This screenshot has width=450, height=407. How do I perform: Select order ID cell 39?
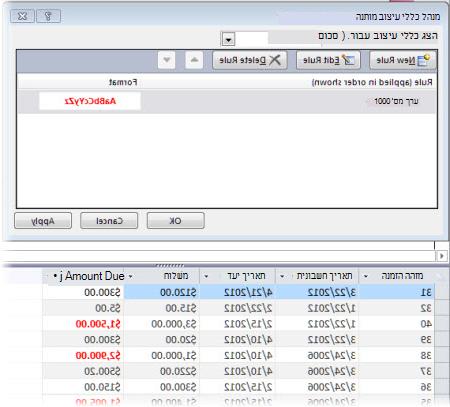[x=397, y=340]
